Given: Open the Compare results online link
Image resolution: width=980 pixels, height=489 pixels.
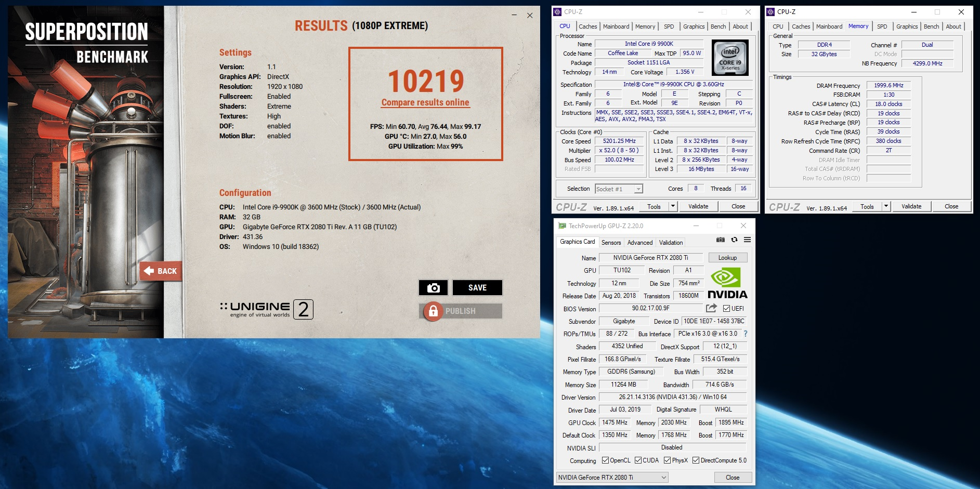Looking at the screenshot, I should (x=425, y=103).
